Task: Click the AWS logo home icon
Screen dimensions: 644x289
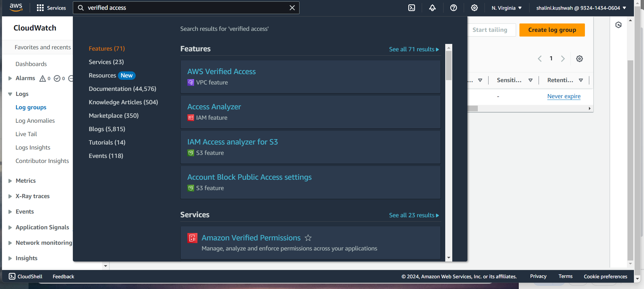Action: [16, 8]
